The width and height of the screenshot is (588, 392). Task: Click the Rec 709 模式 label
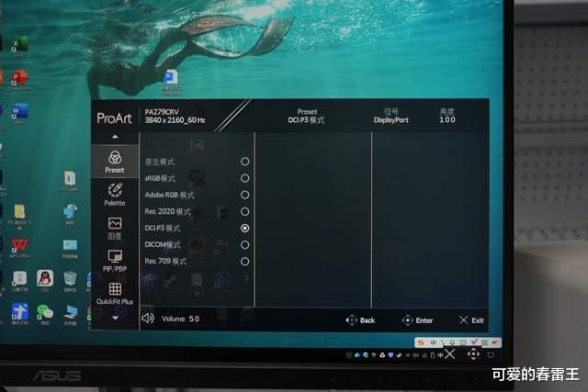[x=165, y=262]
